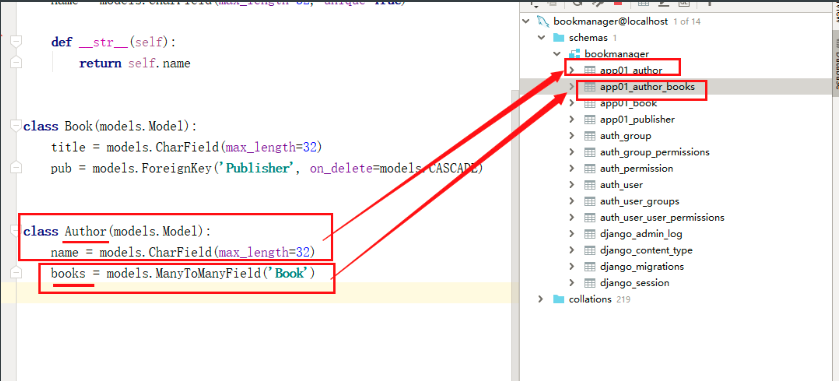Image resolution: width=839 pixels, height=381 pixels.
Task: Select the auth_group_permissions table row
Action: coord(675,153)
